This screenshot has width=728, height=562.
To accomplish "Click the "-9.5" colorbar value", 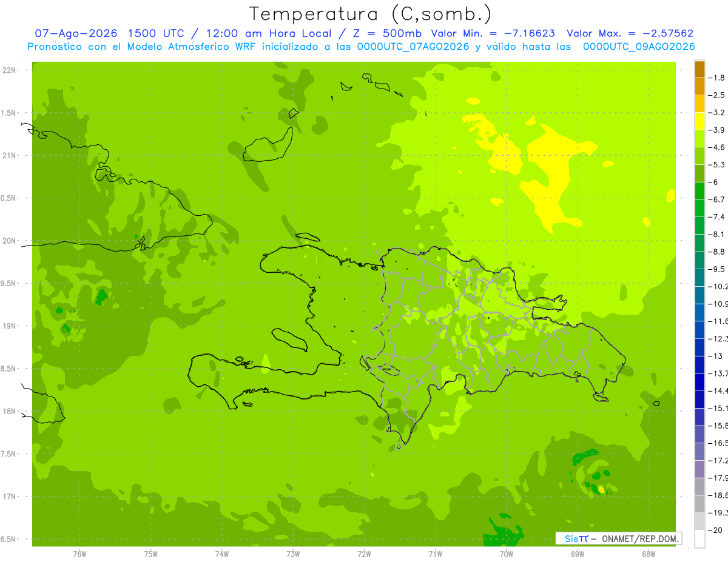I will [718, 269].
